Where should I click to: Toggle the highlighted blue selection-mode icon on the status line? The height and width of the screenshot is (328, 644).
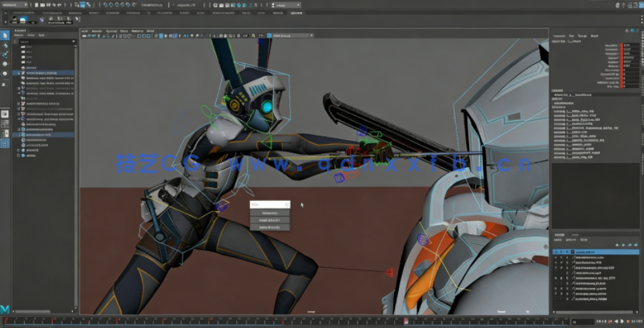[x=83, y=5]
